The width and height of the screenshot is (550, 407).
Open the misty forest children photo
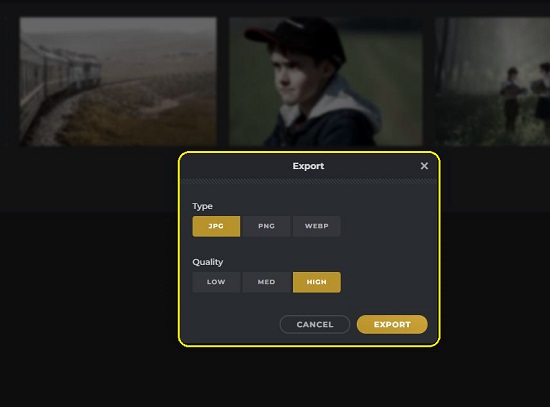pyautogui.click(x=492, y=81)
